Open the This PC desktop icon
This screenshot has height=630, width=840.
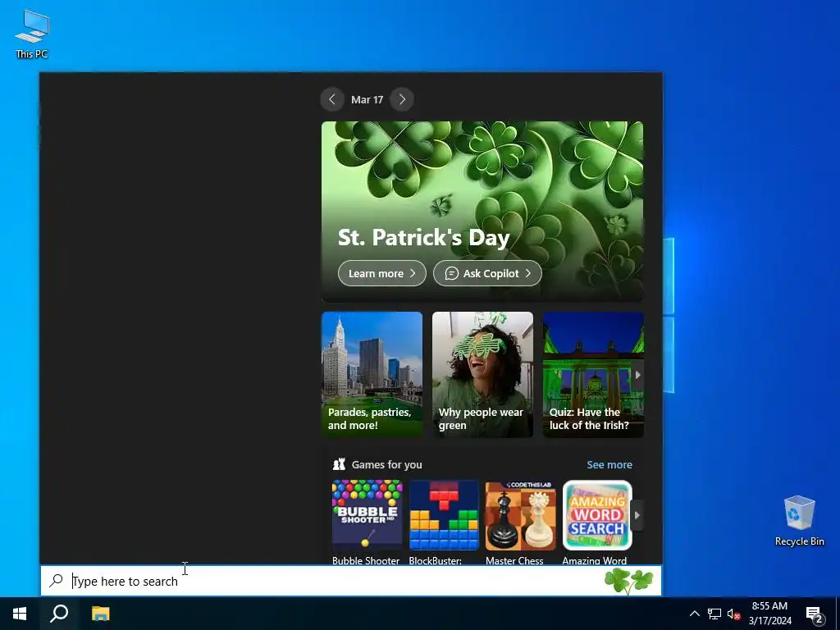(32, 34)
